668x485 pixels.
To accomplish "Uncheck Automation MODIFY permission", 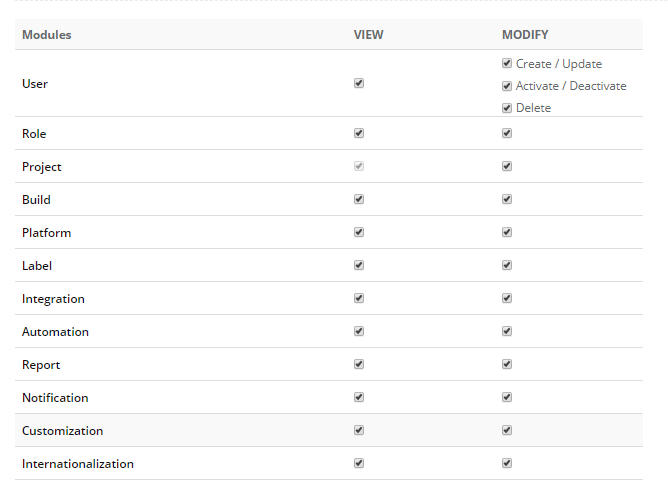I will [507, 331].
